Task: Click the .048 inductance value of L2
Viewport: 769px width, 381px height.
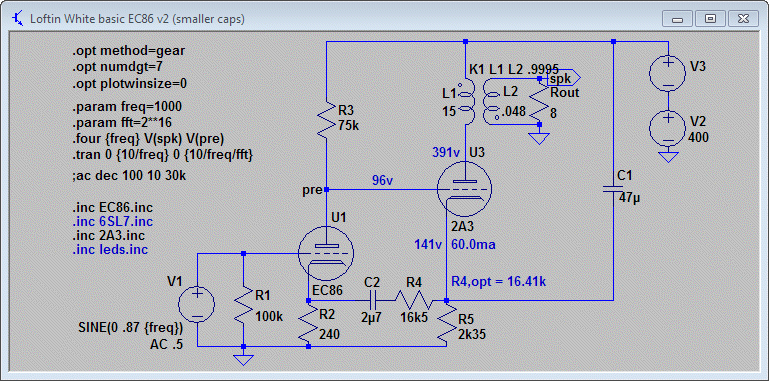Action: [513, 112]
